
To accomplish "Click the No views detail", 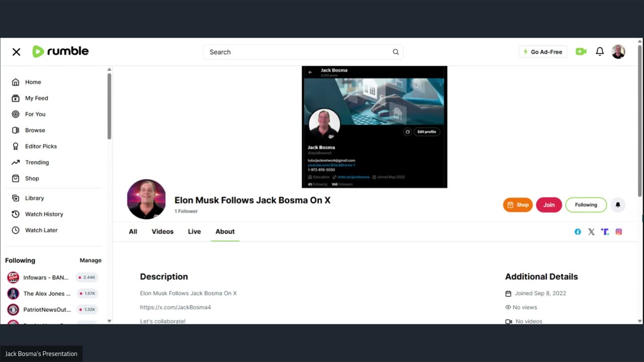I will 525,307.
